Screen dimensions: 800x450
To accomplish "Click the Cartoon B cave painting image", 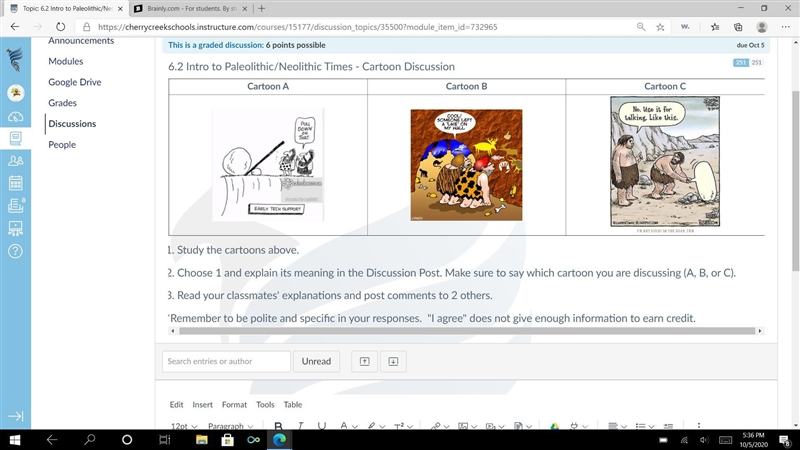I will (466, 165).
